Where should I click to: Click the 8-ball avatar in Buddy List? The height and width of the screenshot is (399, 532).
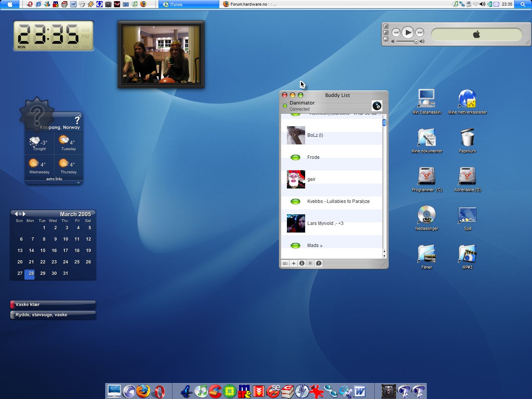tap(377, 106)
